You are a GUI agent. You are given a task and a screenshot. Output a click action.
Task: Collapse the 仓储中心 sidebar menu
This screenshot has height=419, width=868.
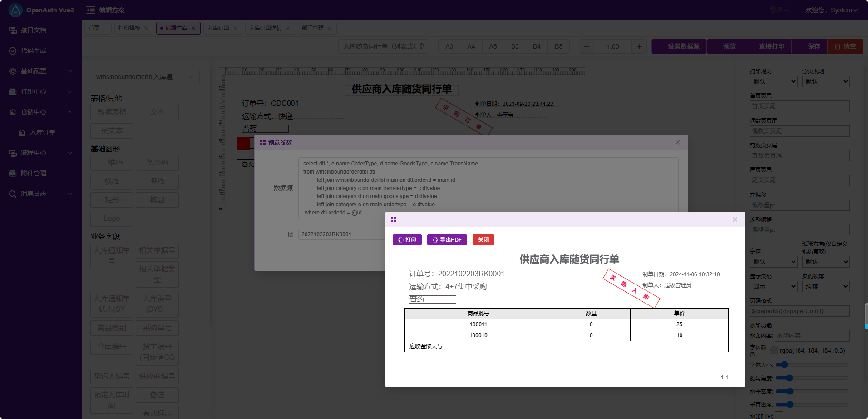click(41, 112)
